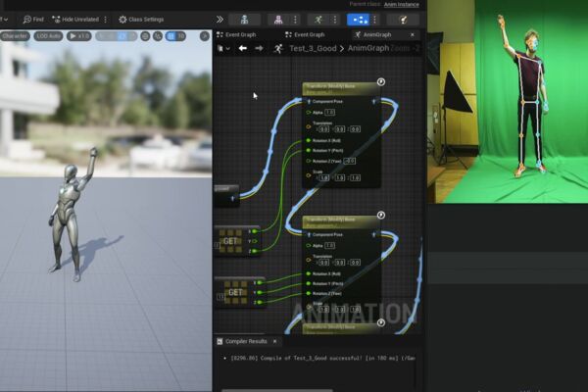Screen dimensions: 588x392
Task: Switch to Skeleton editor mode icon
Action: tap(244, 20)
